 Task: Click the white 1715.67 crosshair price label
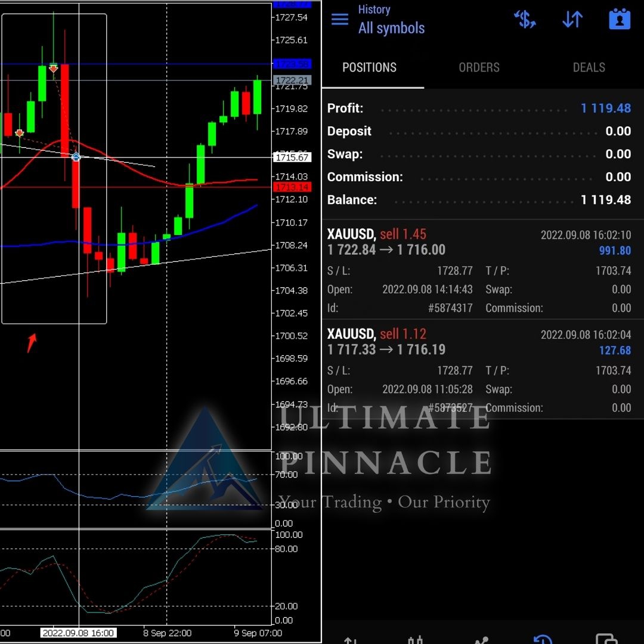(x=292, y=157)
